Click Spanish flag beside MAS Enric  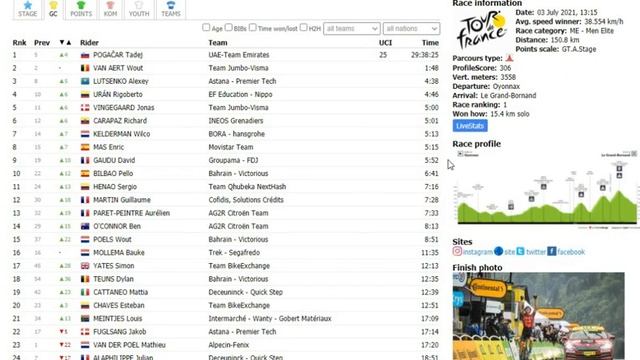pyautogui.click(x=85, y=147)
